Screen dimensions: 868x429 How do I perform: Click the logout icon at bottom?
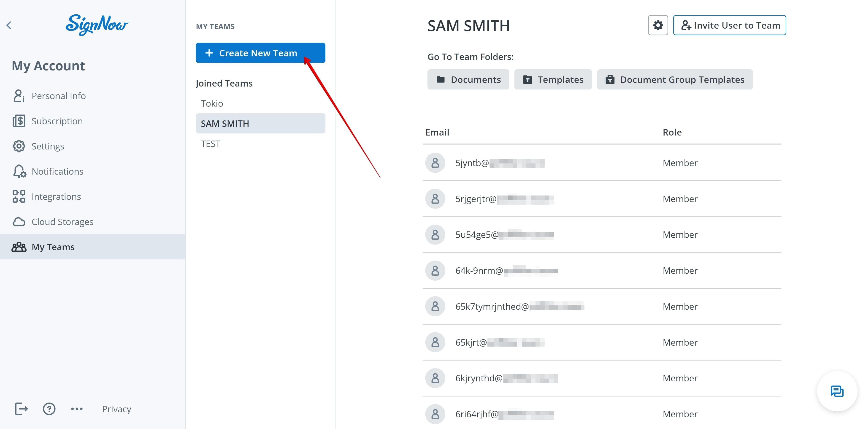point(21,409)
